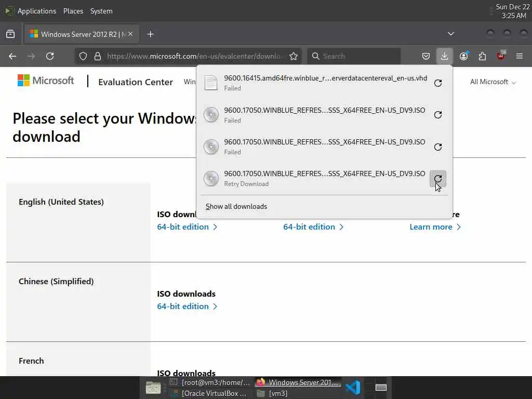Open the tracking protection shield icon
The image size is (532, 399).
coord(83,56)
